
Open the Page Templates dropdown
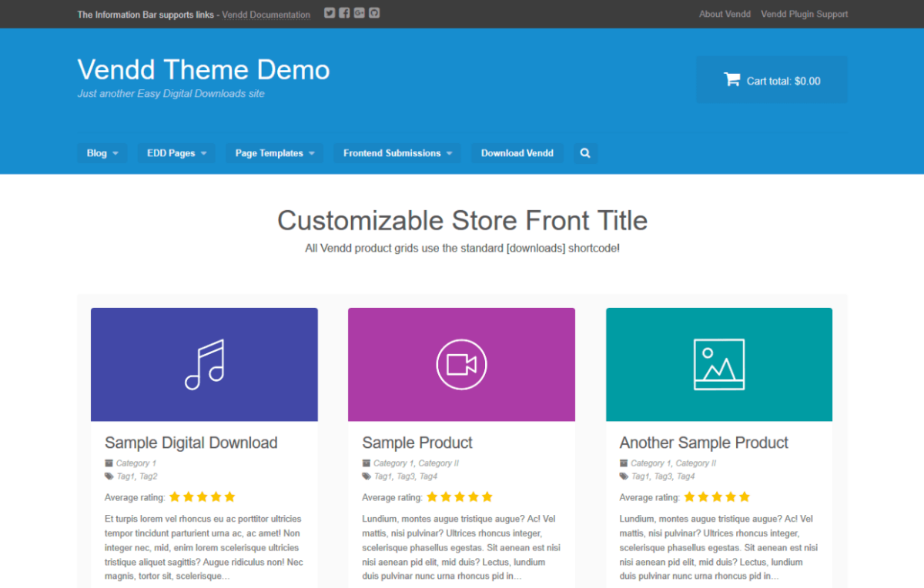(x=274, y=153)
